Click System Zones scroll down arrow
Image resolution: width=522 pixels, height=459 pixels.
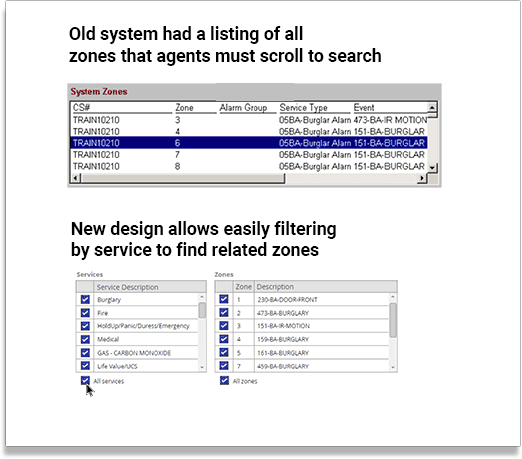tap(432, 167)
